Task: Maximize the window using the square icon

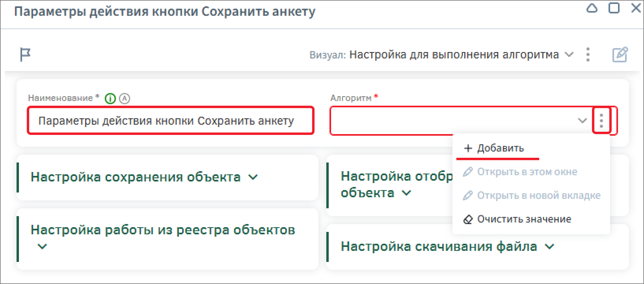Action: tap(614, 8)
